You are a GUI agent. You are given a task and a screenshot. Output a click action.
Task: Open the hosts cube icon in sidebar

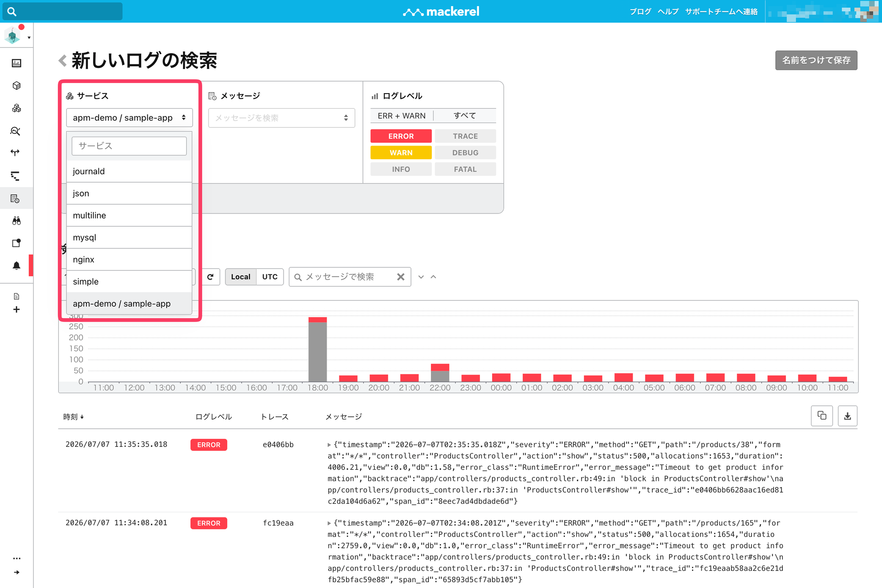pyautogui.click(x=16, y=86)
